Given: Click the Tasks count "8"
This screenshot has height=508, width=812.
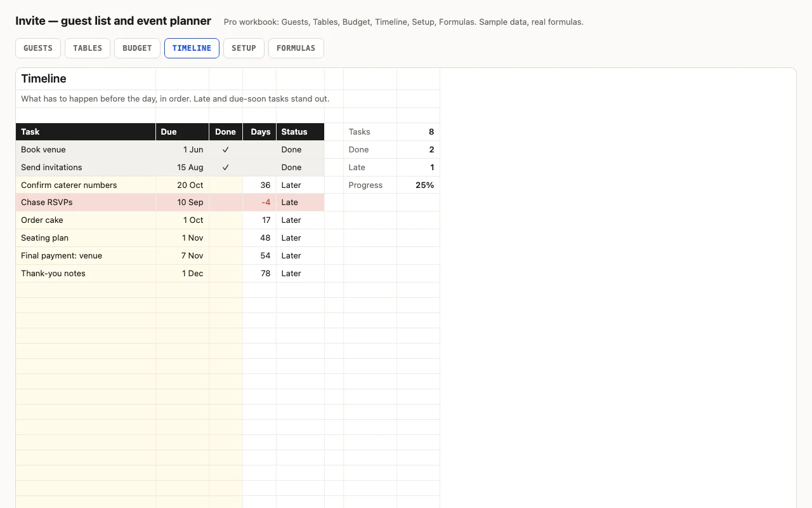Looking at the screenshot, I should 419,132.
